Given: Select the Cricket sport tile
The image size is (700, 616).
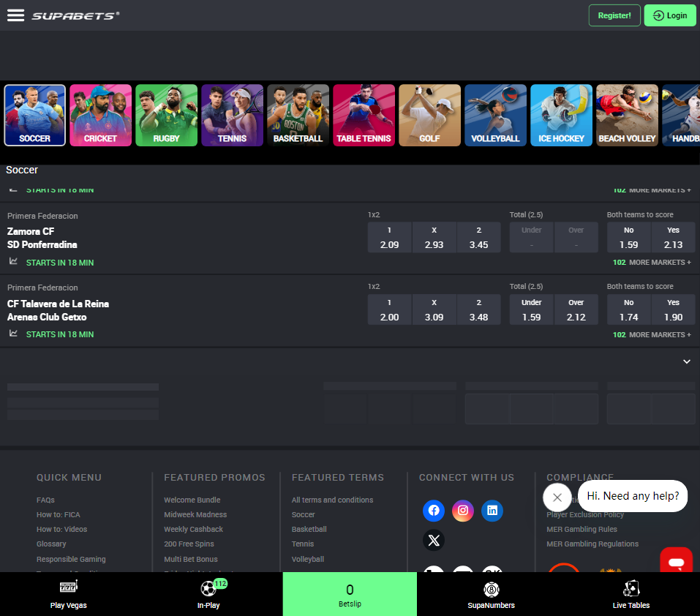Looking at the screenshot, I should coord(100,115).
